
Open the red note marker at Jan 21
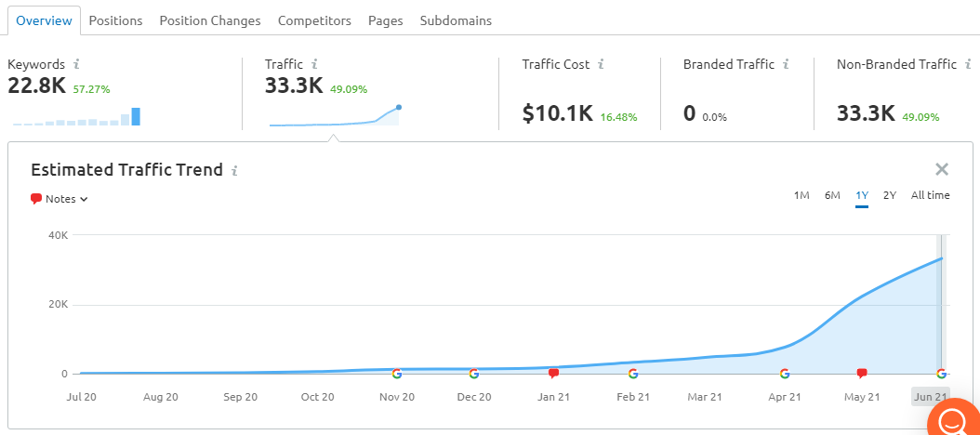(553, 374)
